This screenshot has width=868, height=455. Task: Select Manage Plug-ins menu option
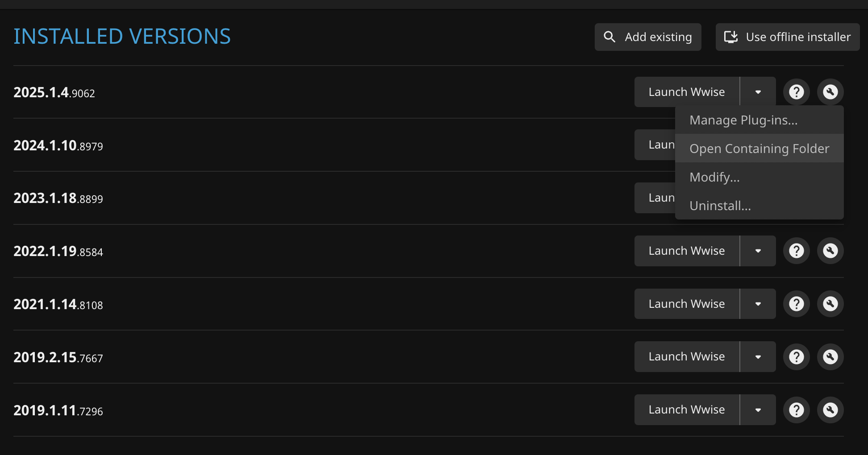click(743, 120)
